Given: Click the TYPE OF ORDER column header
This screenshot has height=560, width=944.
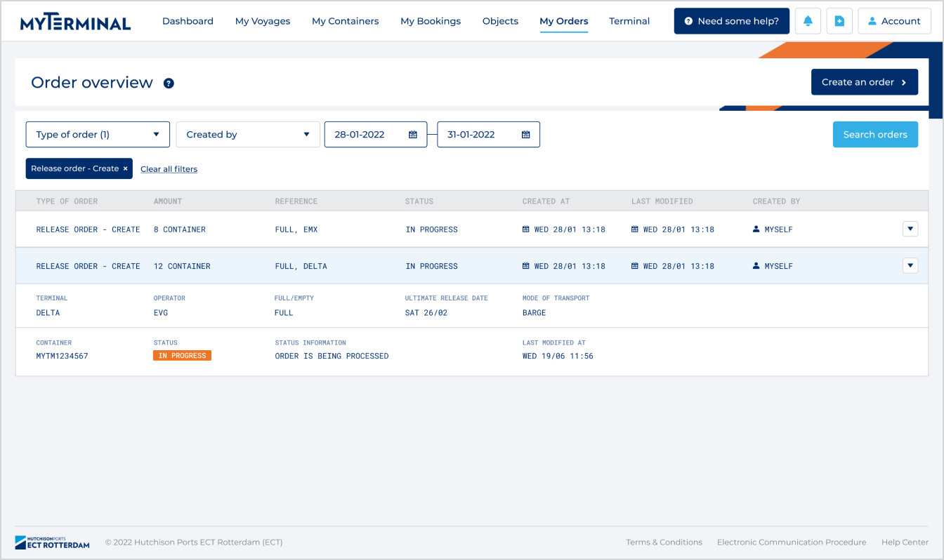Looking at the screenshot, I should (x=67, y=201).
